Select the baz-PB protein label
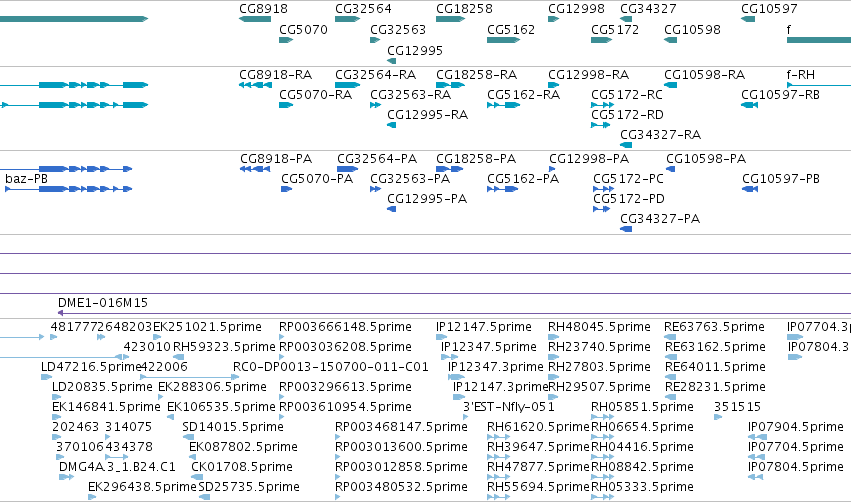The height and width of the screenshot is (502, 851). point(26,179)
